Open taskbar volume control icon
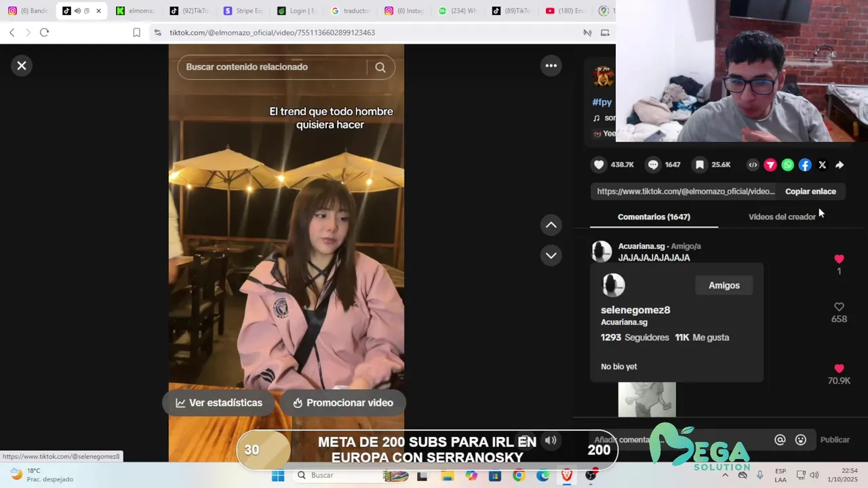This screenshot has width=868, height=488. tap(814, 475)
